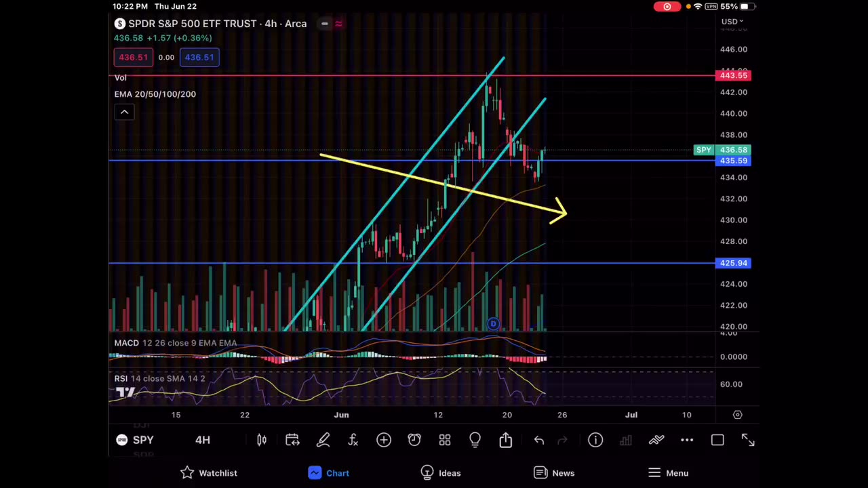This screenshot has width=868, height=488.
Task: Open the Menu tab
Action: click(x=669, y=473)
